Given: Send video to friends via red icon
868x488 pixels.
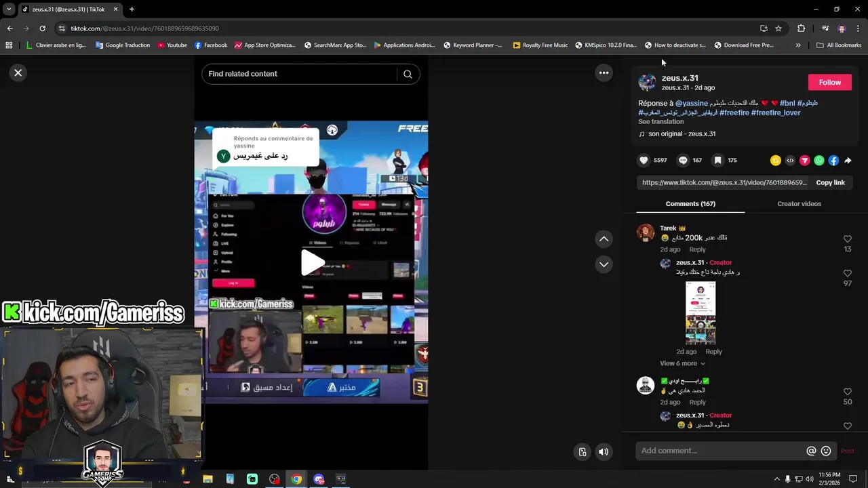Looking at the screenshot, I should coord(804,161).
